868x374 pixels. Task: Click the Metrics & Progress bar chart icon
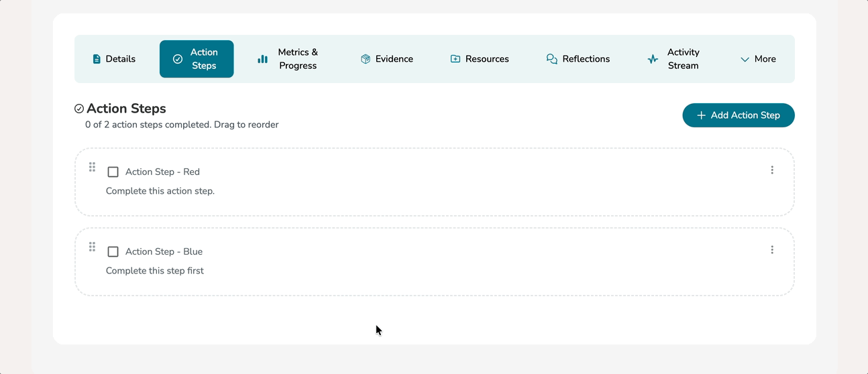[262, 59]
